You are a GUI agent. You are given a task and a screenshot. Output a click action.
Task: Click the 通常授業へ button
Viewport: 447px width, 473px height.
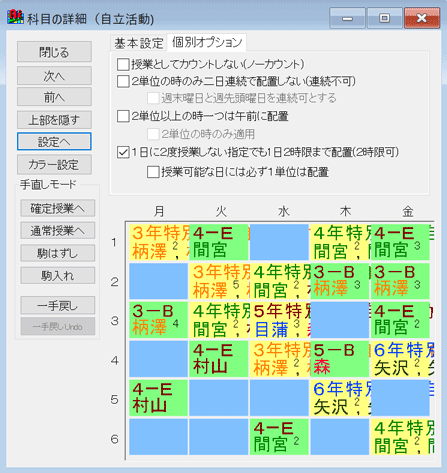[58, 230]
